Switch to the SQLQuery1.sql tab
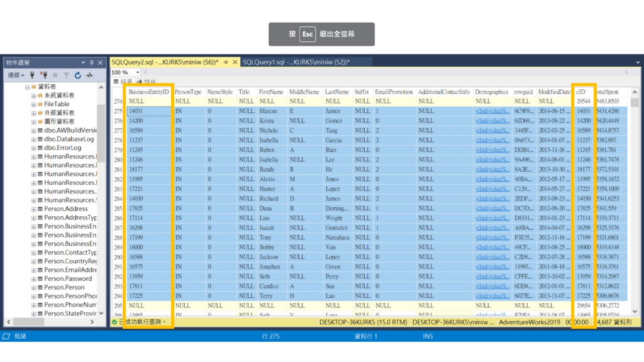Screen dimensions: 644x362 [296, 62]
